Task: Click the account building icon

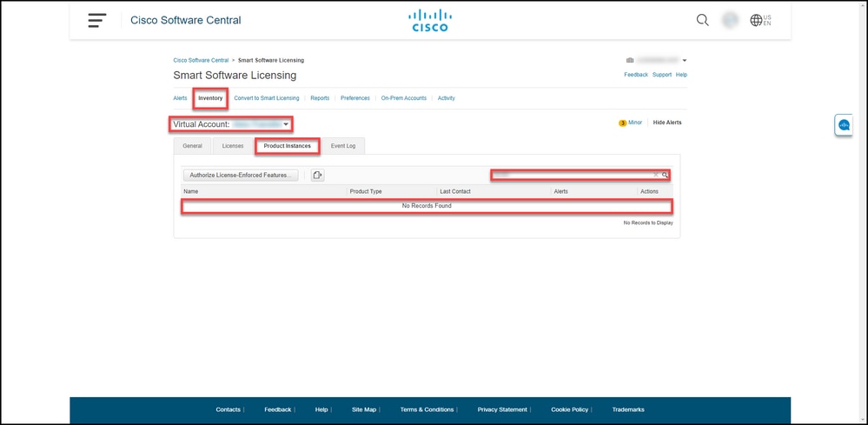Action: point(629,60)
